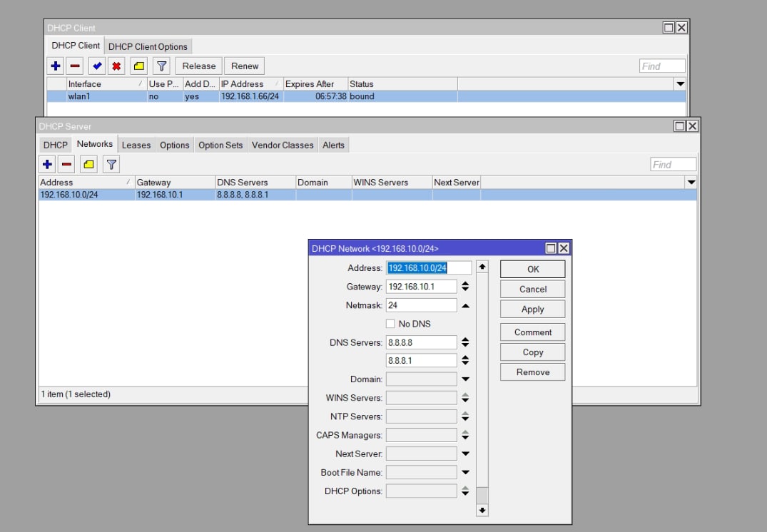767x532 pixels.
Task: Click scroll up arrow in DHCP Network dialog
Action: pyautogui.click(x=482, y=267)
